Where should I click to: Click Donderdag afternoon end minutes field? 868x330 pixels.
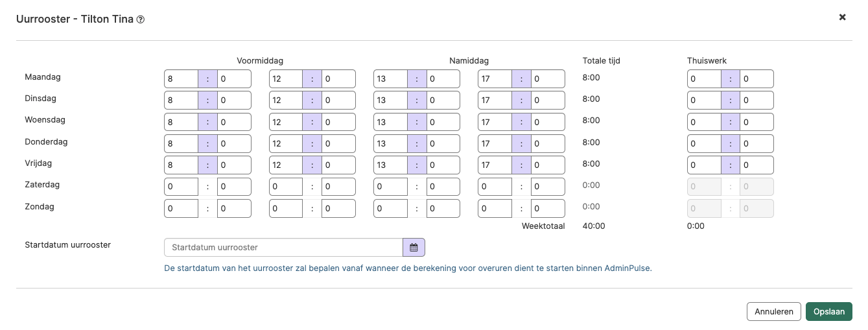[548, 143]
